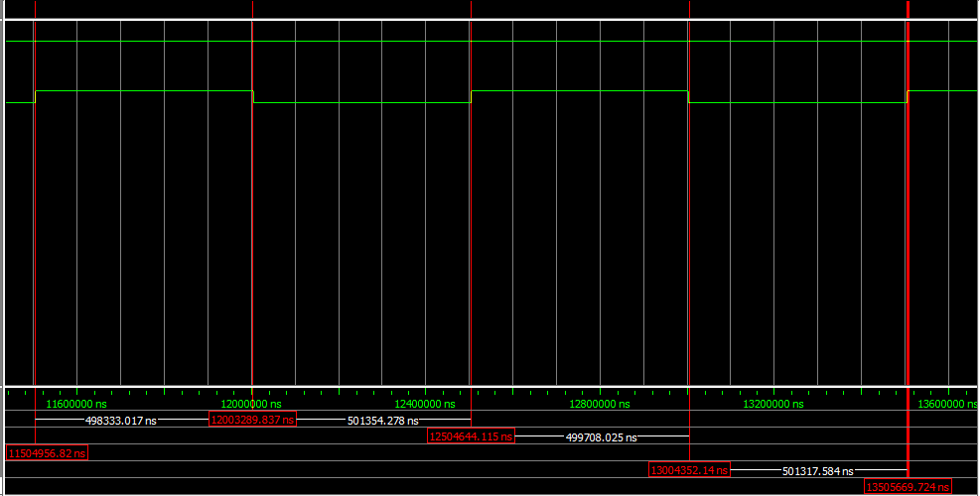980x496 pixels.
Task: Click the 501354.278 ns delta measurement
Action: pos(382,421)
